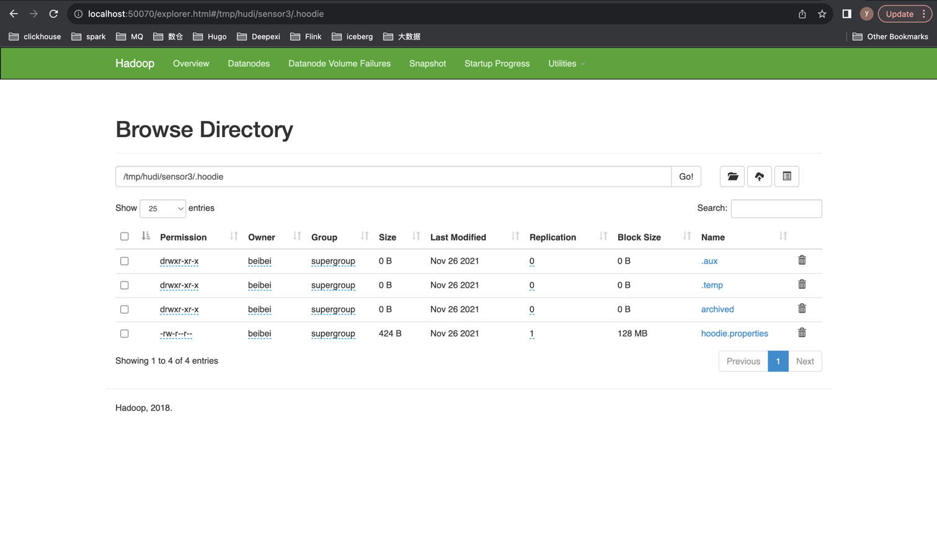View site information icon in address bar

click(x=78, y=14)
